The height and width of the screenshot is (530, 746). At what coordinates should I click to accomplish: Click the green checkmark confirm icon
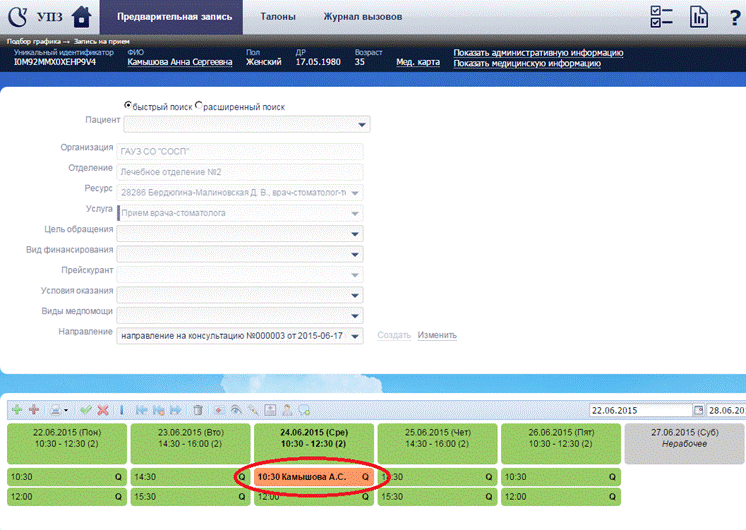(x=86, y=410)
